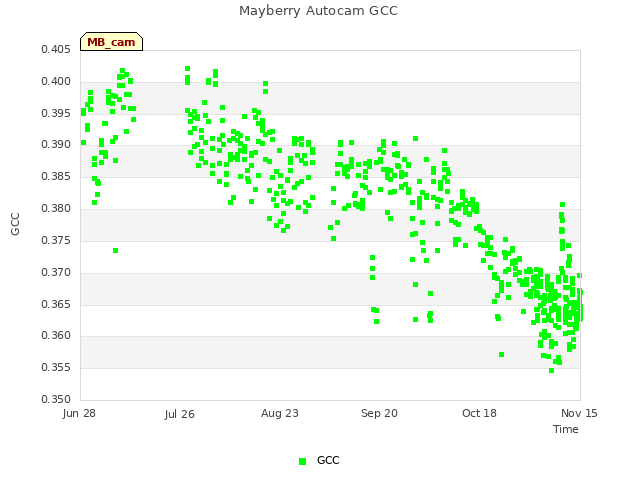Click the 0.355 y-axis value
640x480 pixels.
56,367
